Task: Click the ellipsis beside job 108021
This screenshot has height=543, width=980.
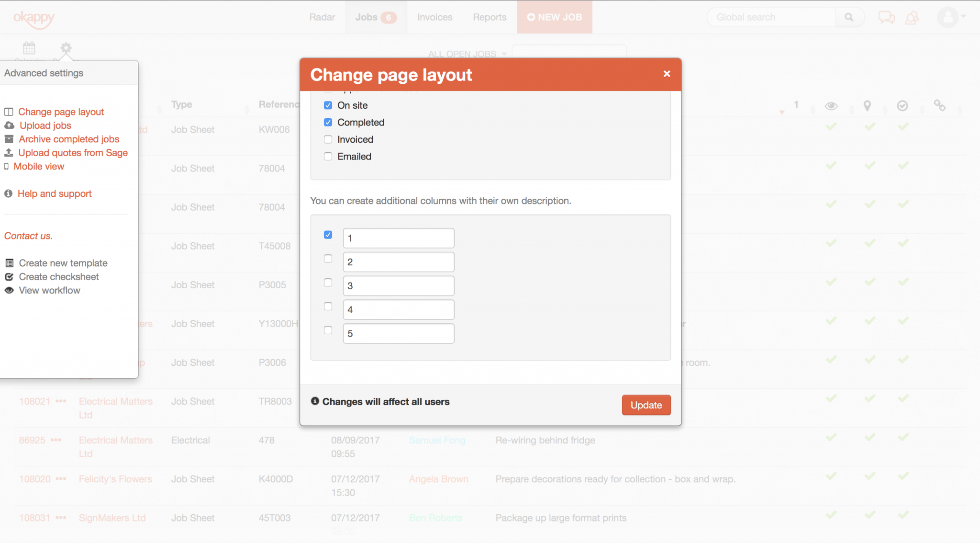Action: 61,401
